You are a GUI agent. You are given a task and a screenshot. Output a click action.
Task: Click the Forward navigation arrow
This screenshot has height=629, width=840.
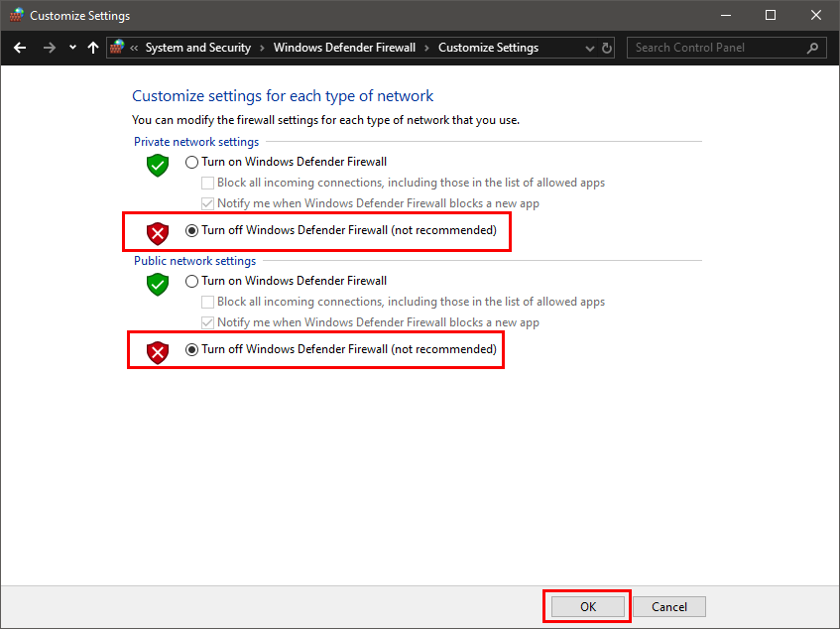pos(50,48)
